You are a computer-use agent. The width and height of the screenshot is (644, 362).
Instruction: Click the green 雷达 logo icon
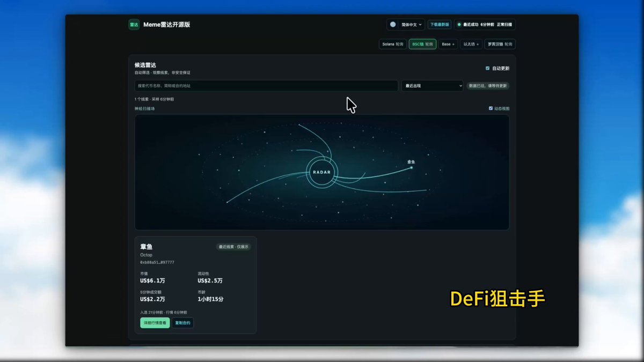click(134, 25)
